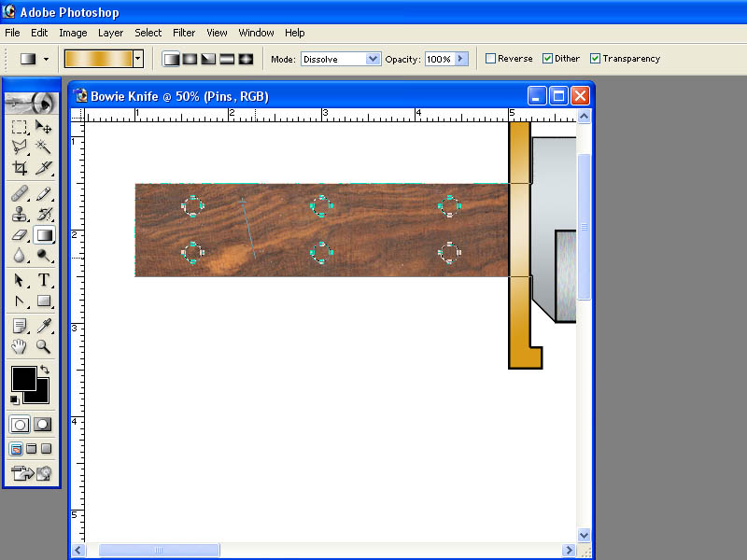Viewport: 747px width, 560px height.
Task: Choose the Radial Gradient button
Action: click(x=190, y=59)
